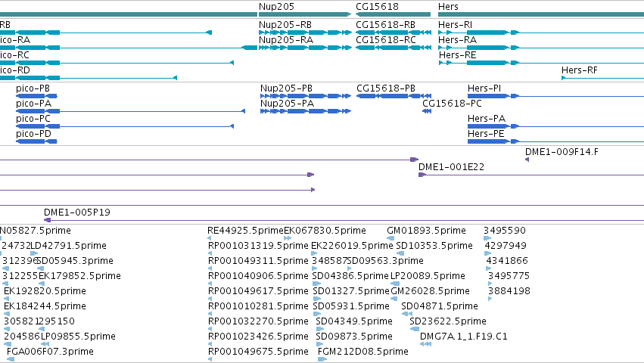The image size is (644, 363).
Task: Open EK226019.5prime
Action: 352,246
